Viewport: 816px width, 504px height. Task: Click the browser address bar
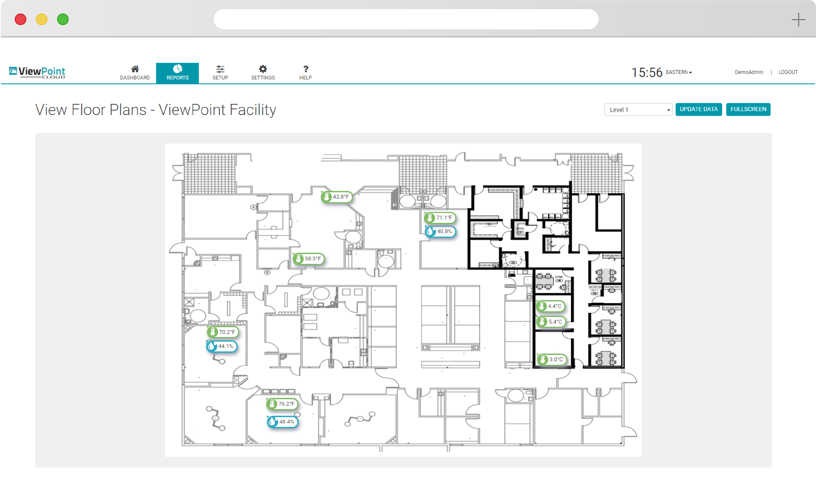[x=406, y=19]
